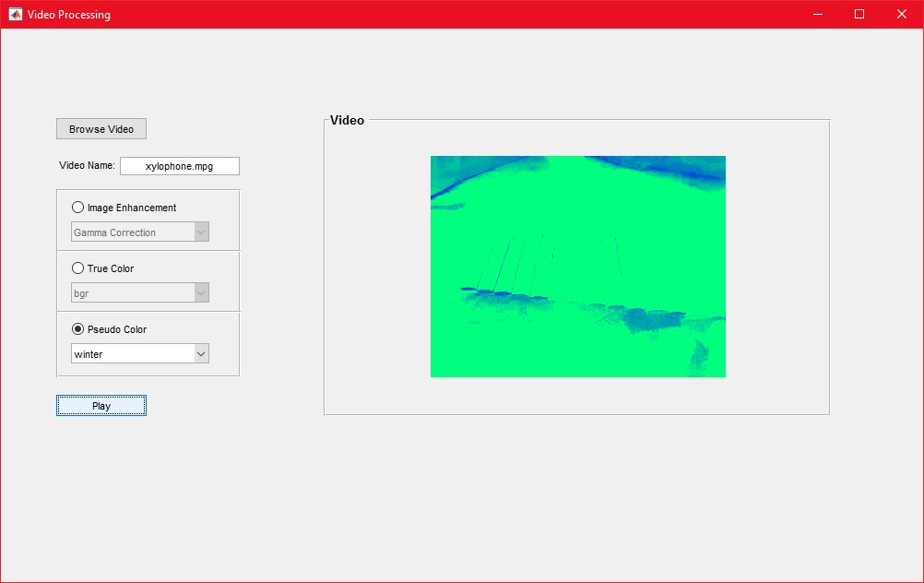Open the Gamma Correction dropdown
This screenshot has height=583, width=924.
point(134,232)
